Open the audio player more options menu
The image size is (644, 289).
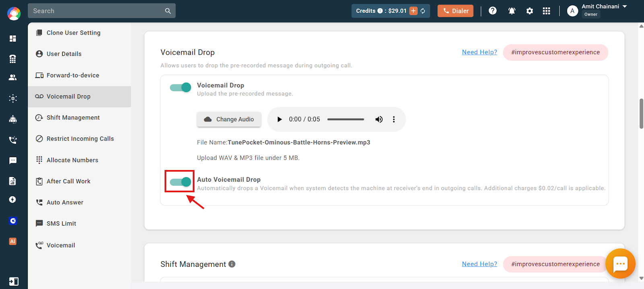(394, 119)
